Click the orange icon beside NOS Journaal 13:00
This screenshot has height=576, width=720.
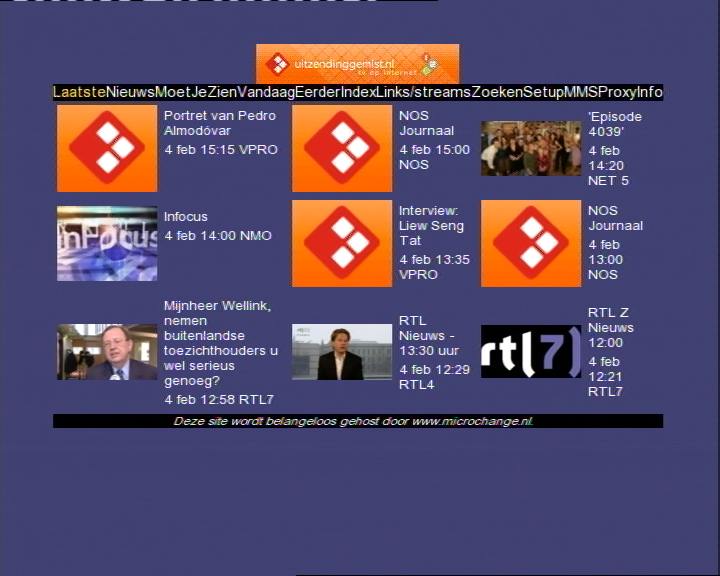point(531,243)
